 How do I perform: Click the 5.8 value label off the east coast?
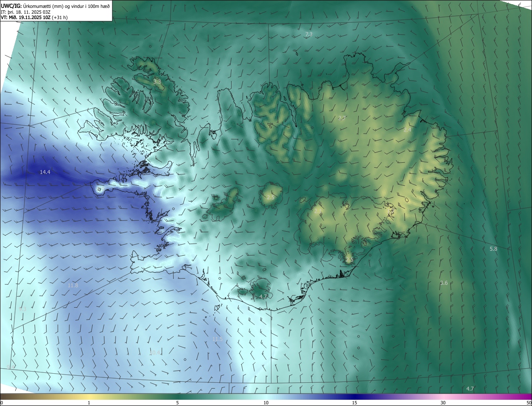[493, 249]
